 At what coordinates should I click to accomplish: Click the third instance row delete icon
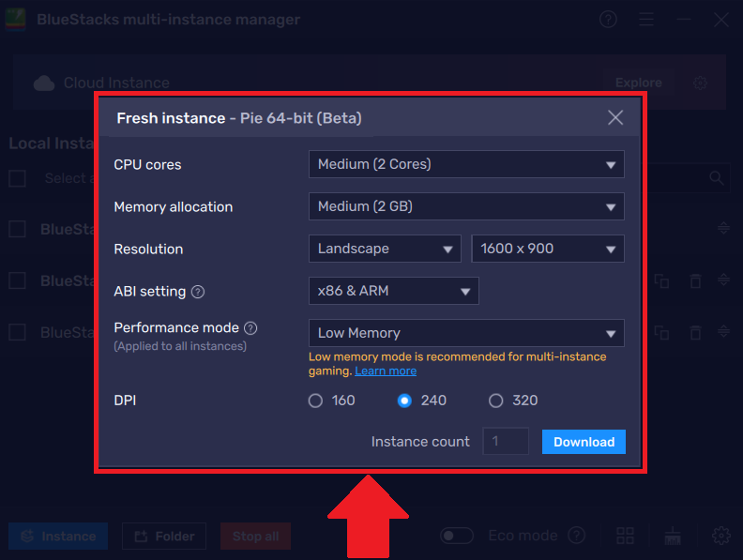pos(695,333)
